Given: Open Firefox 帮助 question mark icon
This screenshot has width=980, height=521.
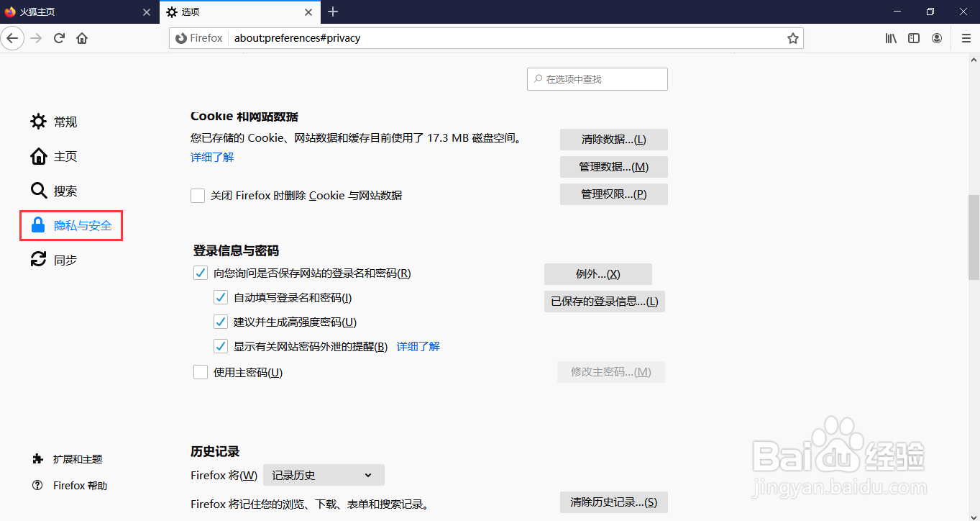Looking at the screenshot, I should click(x=37, y=486).
